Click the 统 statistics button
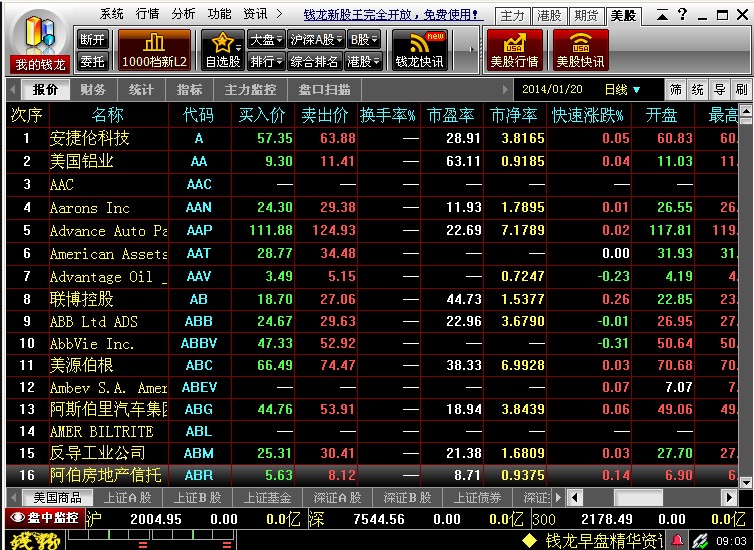754x550 pixels. [698, 89]
